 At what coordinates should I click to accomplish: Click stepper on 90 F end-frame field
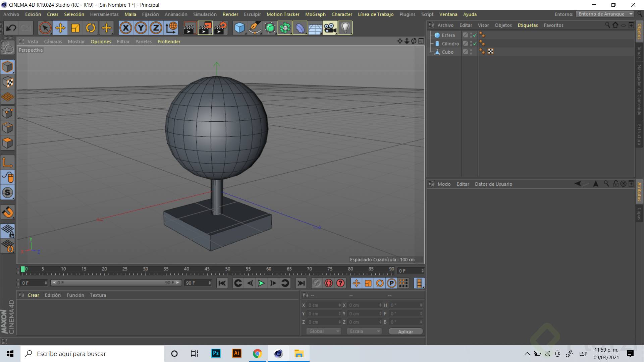click(210, 283)
